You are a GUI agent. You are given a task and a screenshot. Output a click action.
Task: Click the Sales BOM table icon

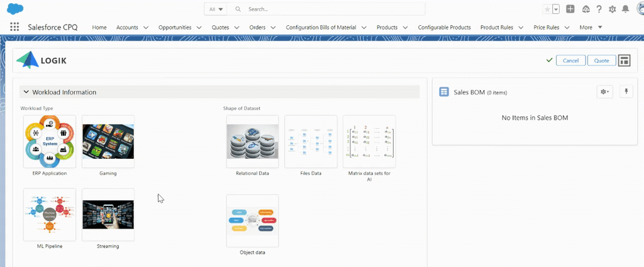pyautogui.click(x=444, y=92)
